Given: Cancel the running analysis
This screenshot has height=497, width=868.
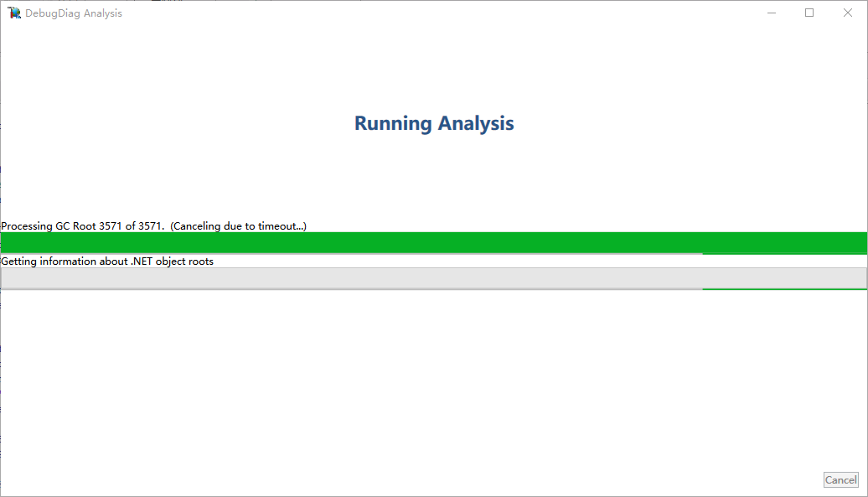Looking at the screenshot, I should (840, 480).
